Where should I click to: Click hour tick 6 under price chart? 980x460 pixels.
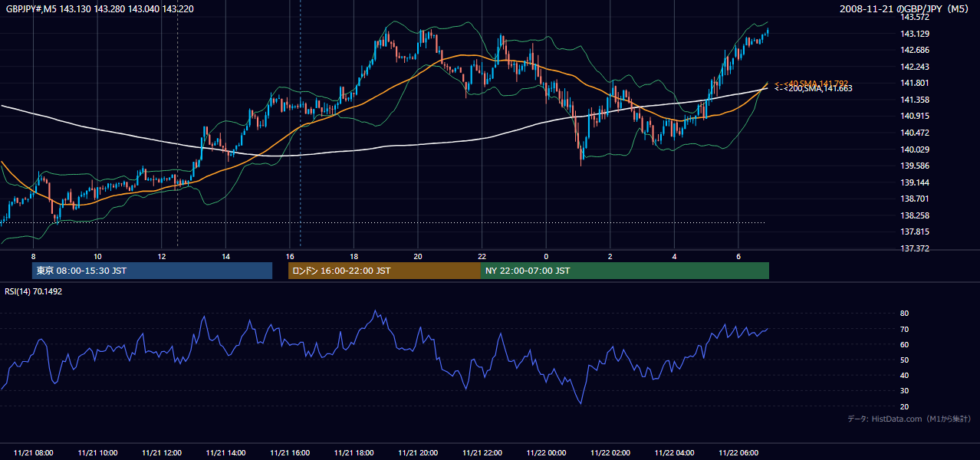pyautogui.click(x=738, y=256)
